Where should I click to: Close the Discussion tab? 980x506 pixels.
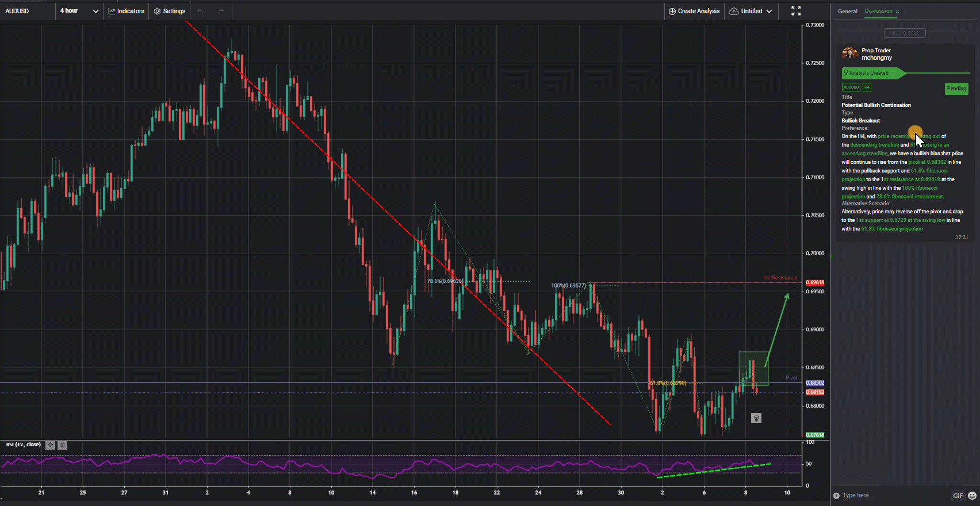coord(897,11)
